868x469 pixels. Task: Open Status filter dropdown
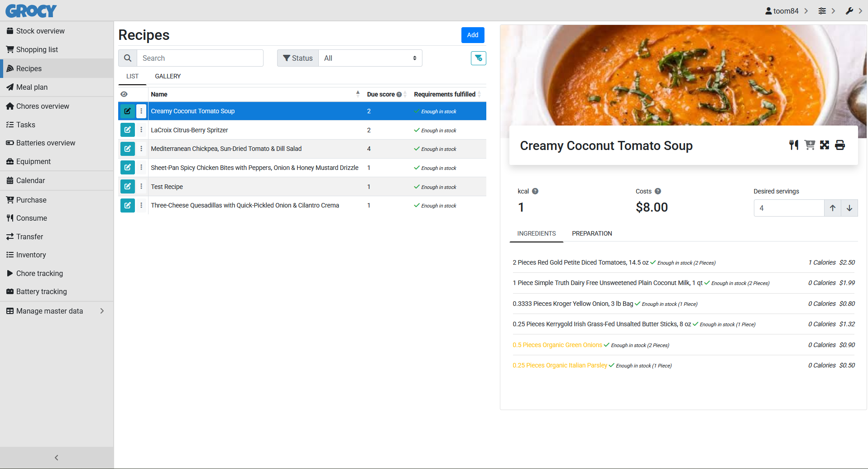coord(370,58)
